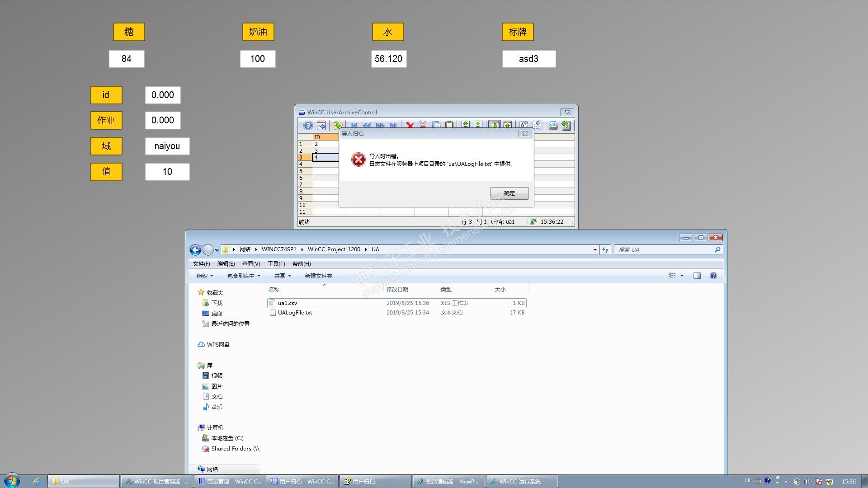Open Windows Start button on taskbar
Image resolution: width=868 pixels, height=488 pixels.
(x=12, y=481)
